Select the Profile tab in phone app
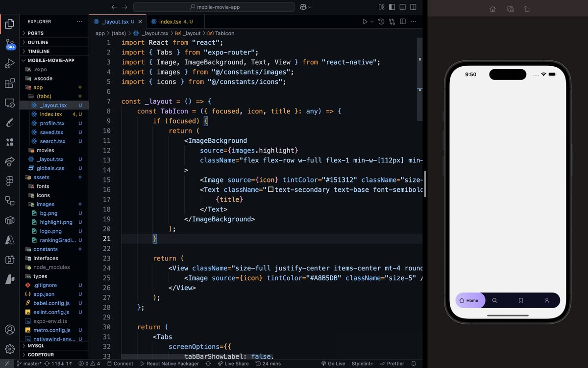 (547, 300)
